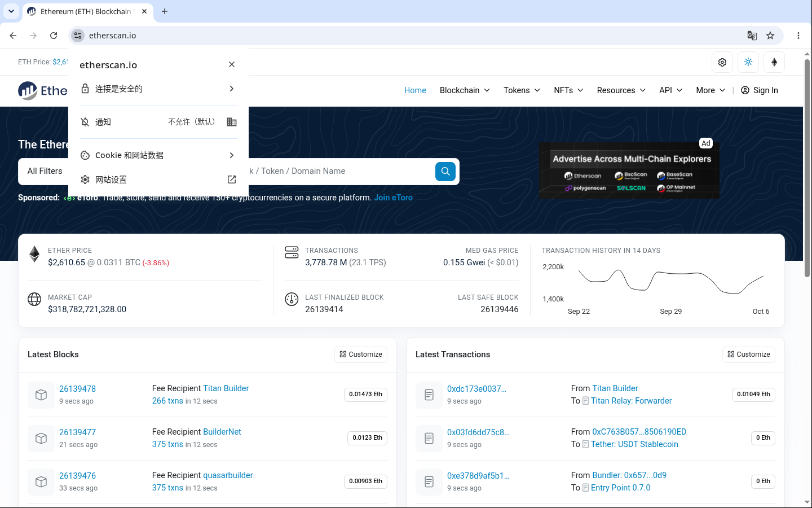Open the new tab plus button

point(165,11)
